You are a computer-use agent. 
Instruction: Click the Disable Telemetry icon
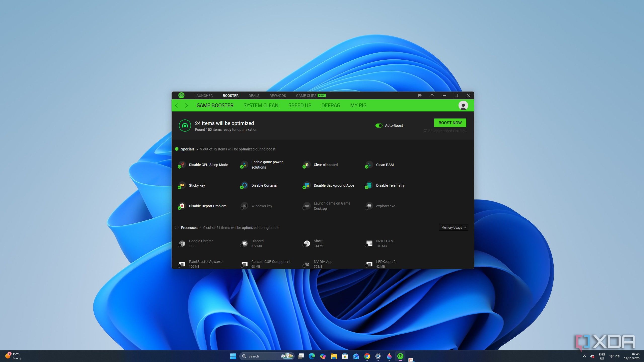click(x=369, y=185)
